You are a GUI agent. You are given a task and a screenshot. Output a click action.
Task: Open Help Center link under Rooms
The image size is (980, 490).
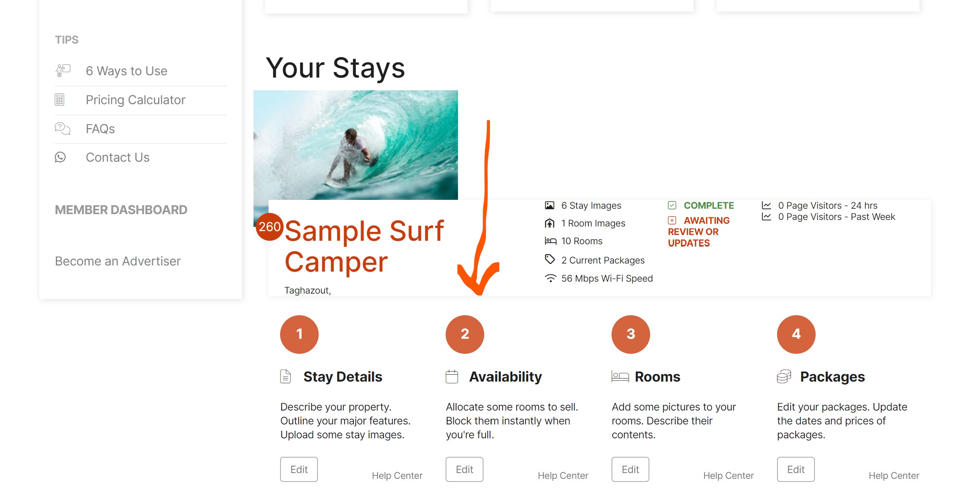[728, 475]
